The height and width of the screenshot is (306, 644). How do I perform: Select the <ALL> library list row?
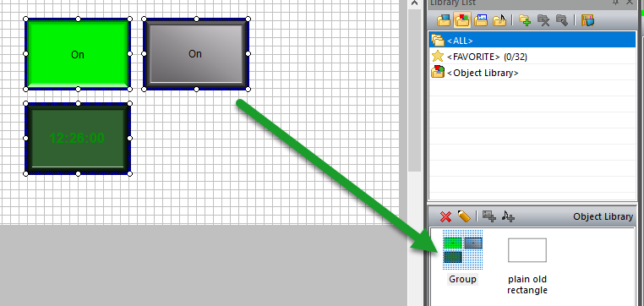532,41
